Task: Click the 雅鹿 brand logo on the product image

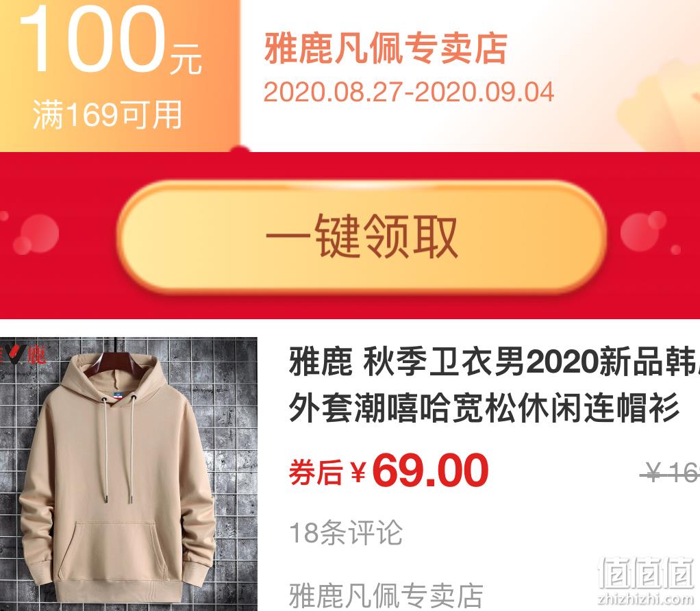Action: 23,355
